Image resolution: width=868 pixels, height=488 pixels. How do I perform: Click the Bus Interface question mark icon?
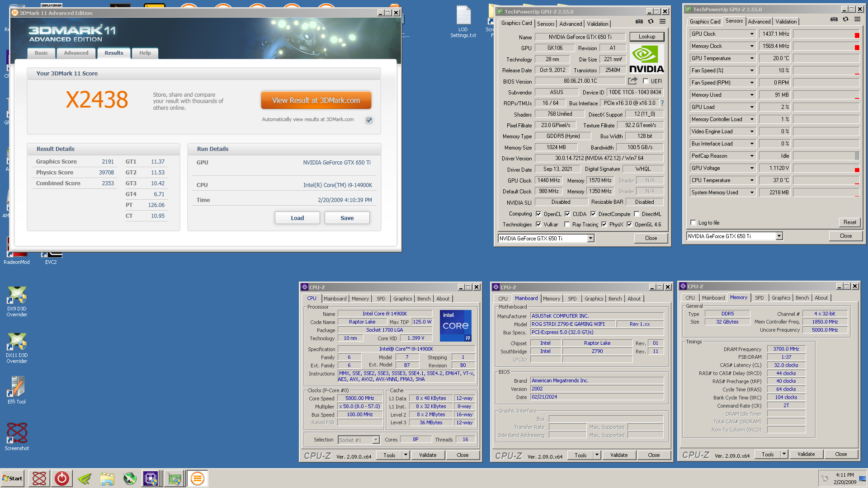662,103
